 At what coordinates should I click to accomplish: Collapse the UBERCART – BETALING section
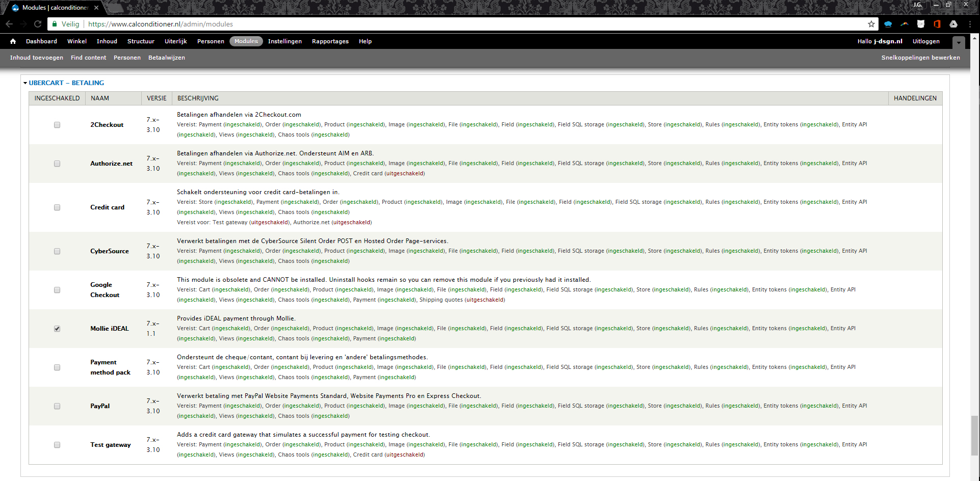click(x=24, y=83)
